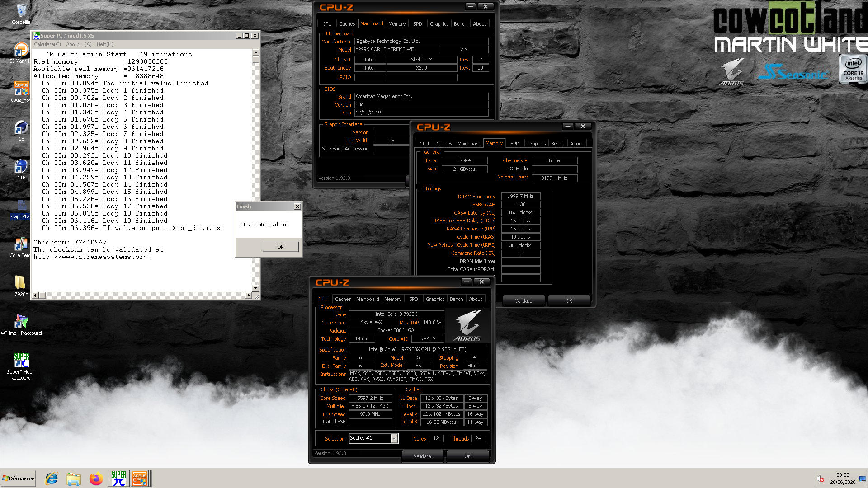868x488 pixels.
Task: Click OK in Memory CPU-Z window
Action: coord(569,301)
